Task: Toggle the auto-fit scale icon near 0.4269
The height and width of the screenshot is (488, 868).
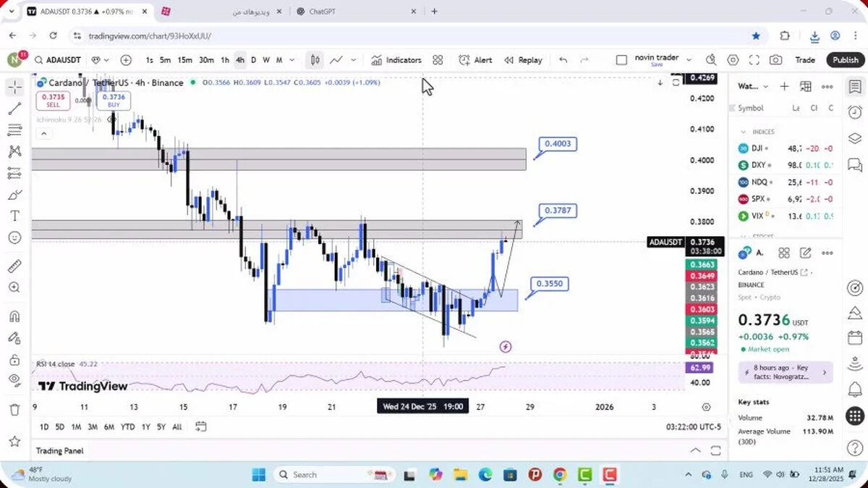Action: 676,83
